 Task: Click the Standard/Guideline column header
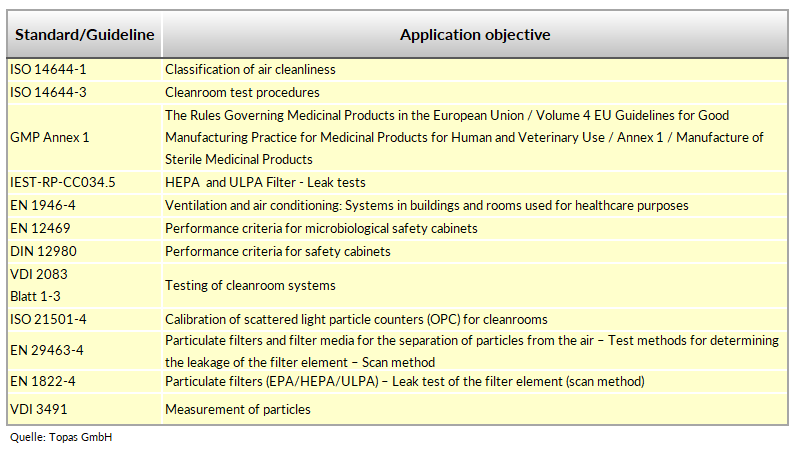[x=85, y=34]
